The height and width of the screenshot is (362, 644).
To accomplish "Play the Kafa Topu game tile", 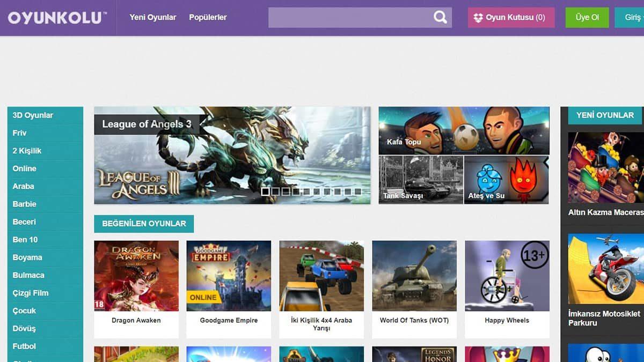I will (x=464, y=130).
